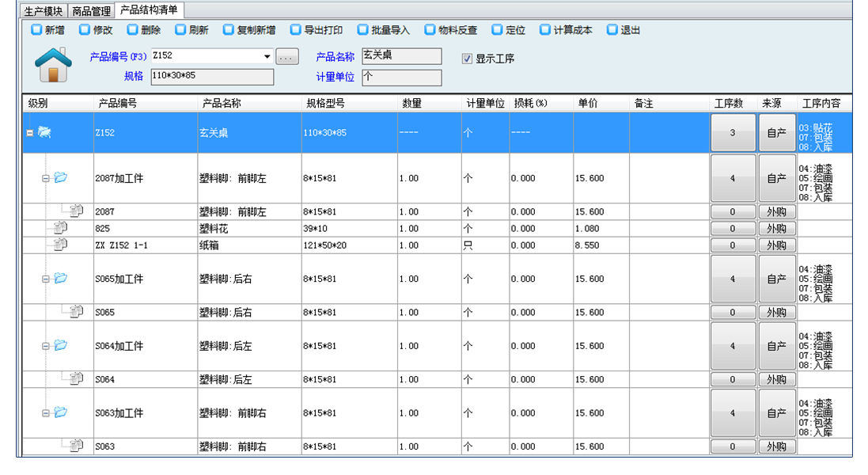Click the 规格 input field
Image resolution: width=868 pixels, height=475 pixels.
(x=210, y=77)
